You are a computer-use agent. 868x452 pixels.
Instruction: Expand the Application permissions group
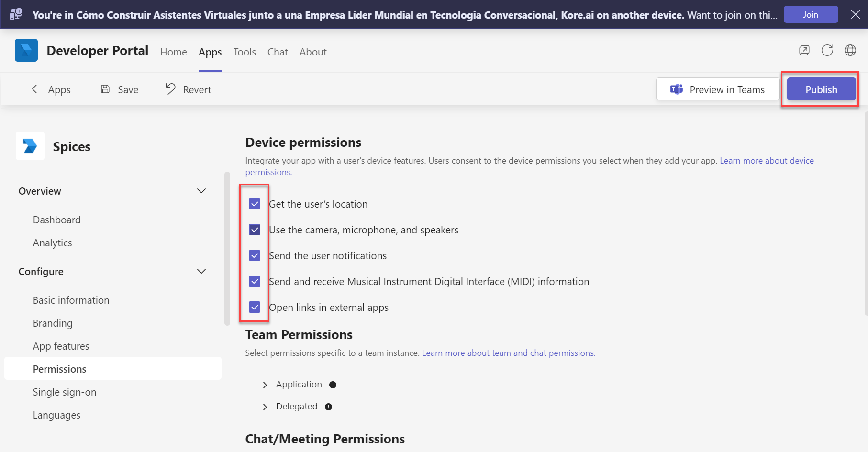265,385
